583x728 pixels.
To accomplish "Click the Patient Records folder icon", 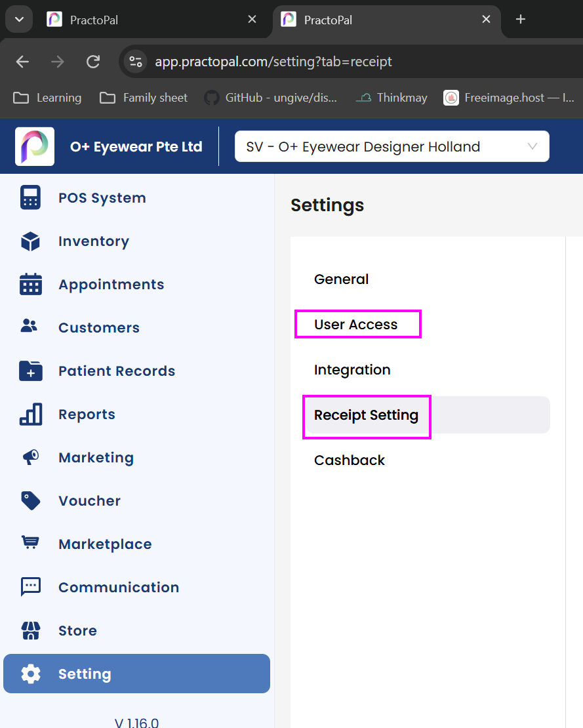I will (31, 371).
